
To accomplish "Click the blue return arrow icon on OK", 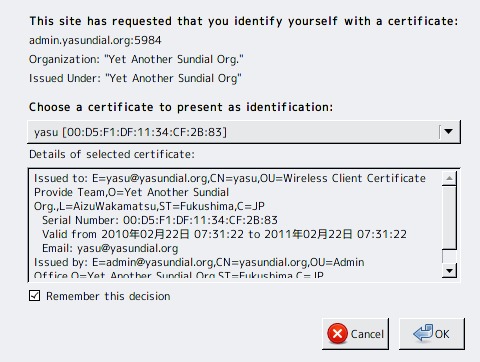I will pos(423,333).
